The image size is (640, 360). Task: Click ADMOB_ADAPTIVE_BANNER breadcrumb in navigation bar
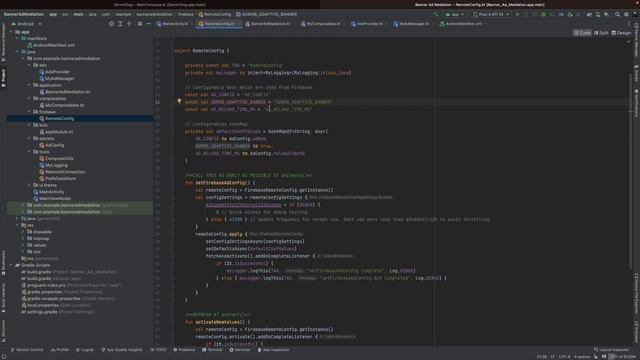click(x=267, y=14)
